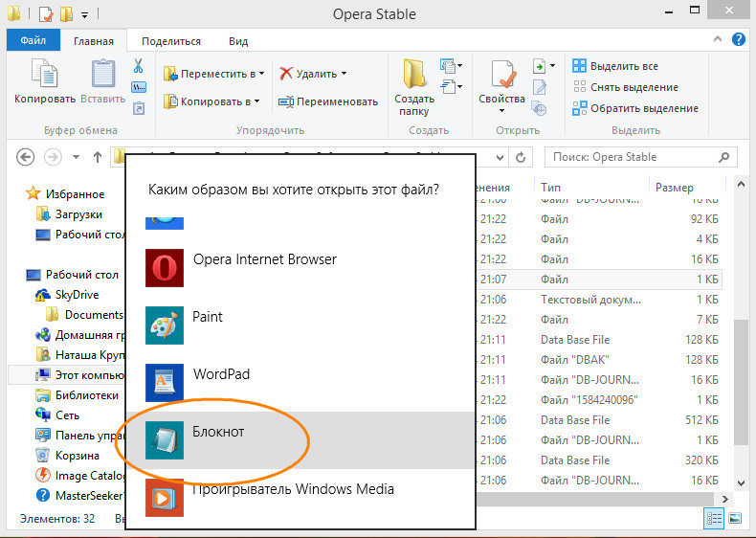Sort by the Размер column header
756x538 pixels.
686,188
